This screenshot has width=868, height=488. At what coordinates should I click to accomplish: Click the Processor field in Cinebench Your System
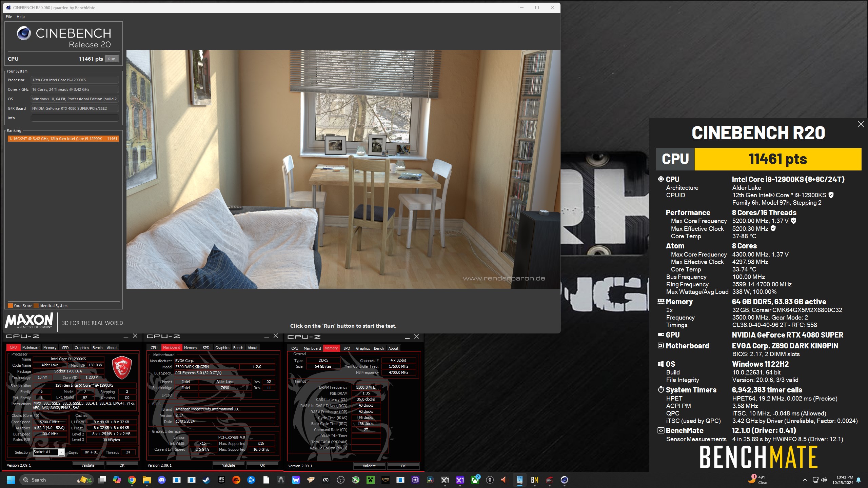click(75, 80)
